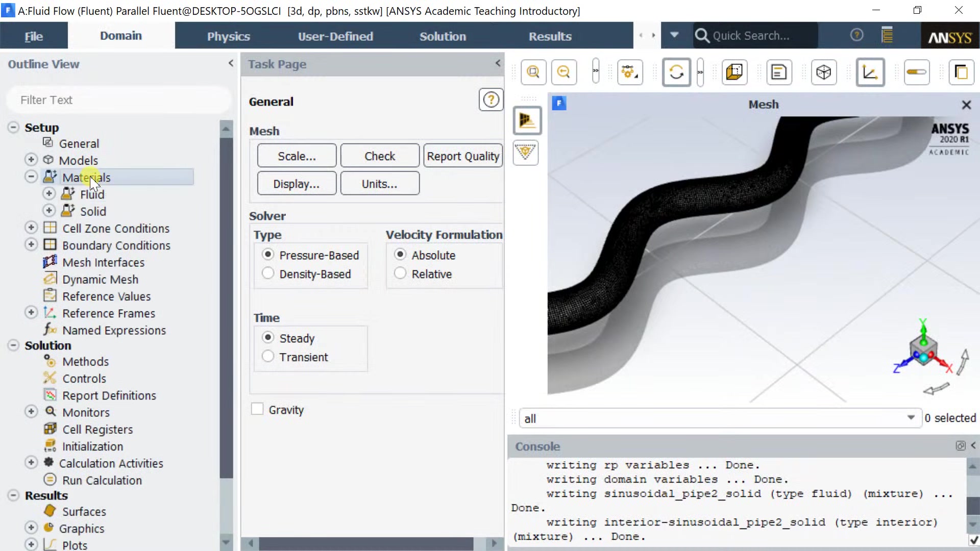The width and height of the screenshot is (980, 551).
Task: Click the mesh display icon beside viewport
Action: pos(527,120)
